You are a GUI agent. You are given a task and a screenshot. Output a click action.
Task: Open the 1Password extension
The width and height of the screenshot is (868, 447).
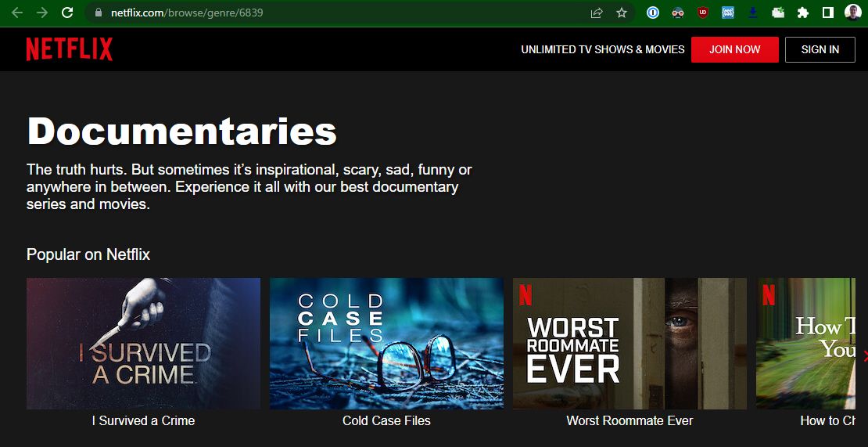pos(653,13)
